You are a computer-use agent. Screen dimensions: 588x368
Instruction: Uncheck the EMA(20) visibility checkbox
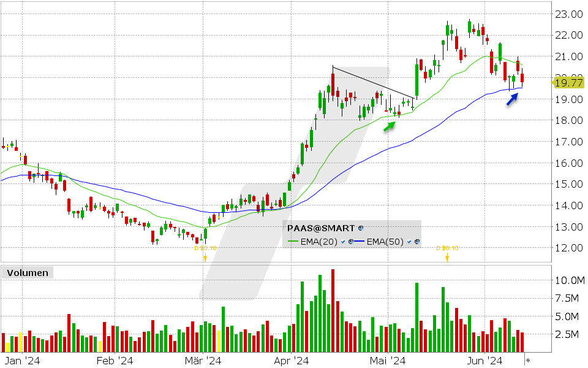[343, 242]
